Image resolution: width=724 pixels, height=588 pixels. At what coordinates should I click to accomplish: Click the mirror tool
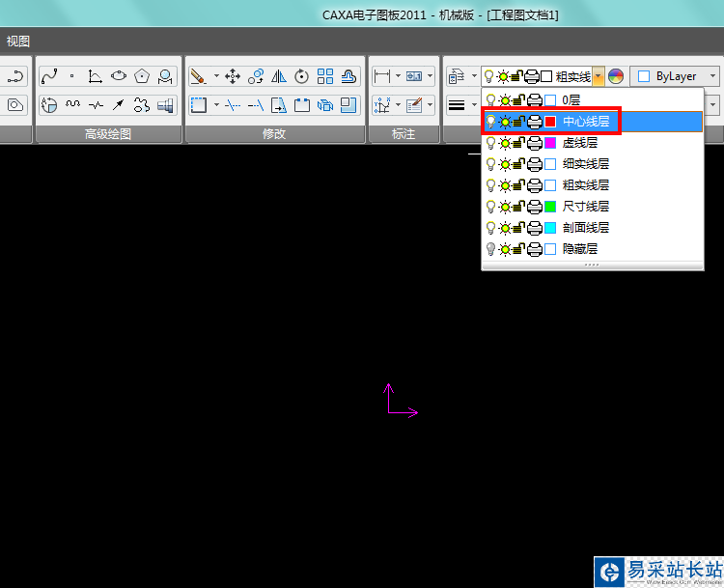278,76
